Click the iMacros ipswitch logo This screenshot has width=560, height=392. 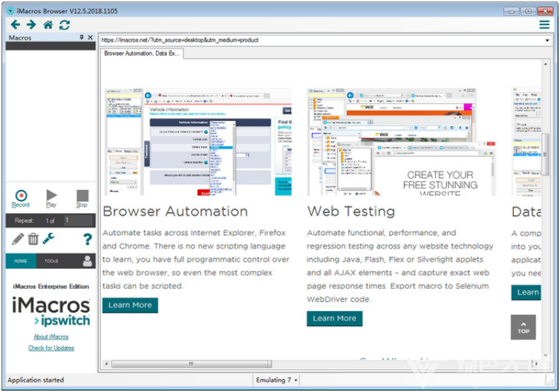pos(51,311)
